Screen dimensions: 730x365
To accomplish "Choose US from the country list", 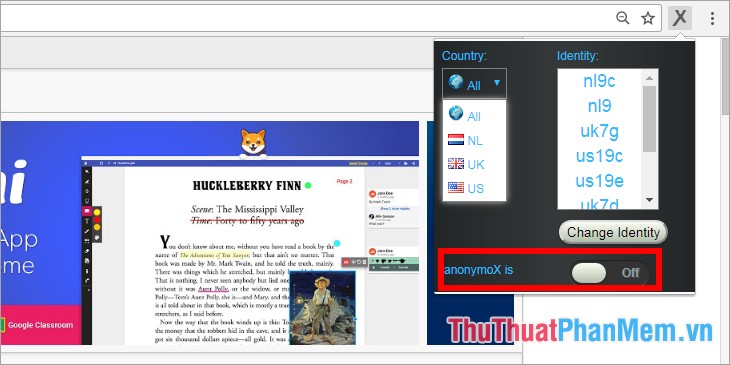I will 474,189.
